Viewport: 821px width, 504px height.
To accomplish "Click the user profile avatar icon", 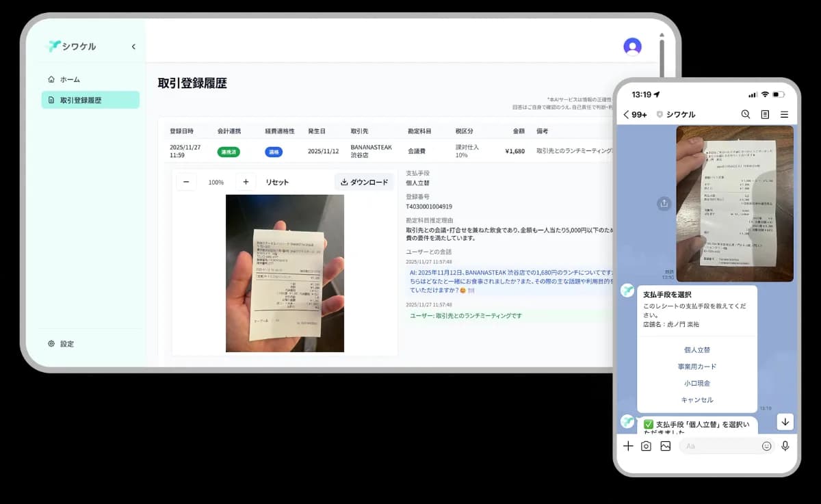I will [x=632, y=47].
